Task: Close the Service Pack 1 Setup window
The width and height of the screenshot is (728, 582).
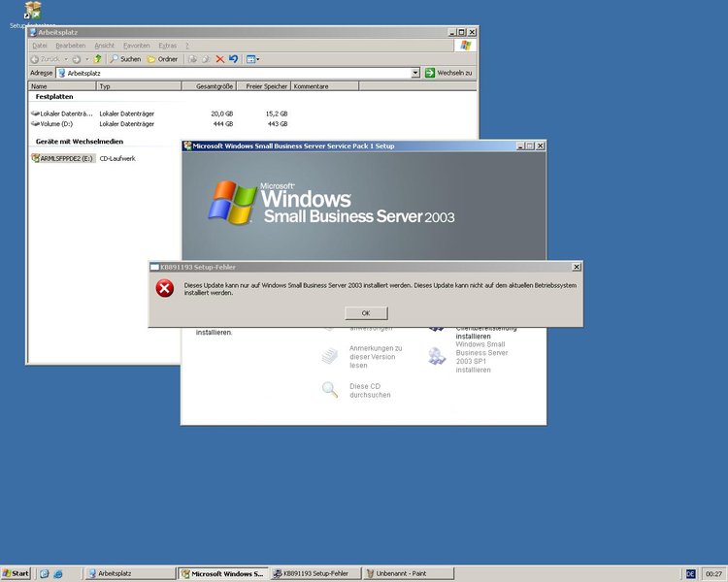Action: [540, 145]
